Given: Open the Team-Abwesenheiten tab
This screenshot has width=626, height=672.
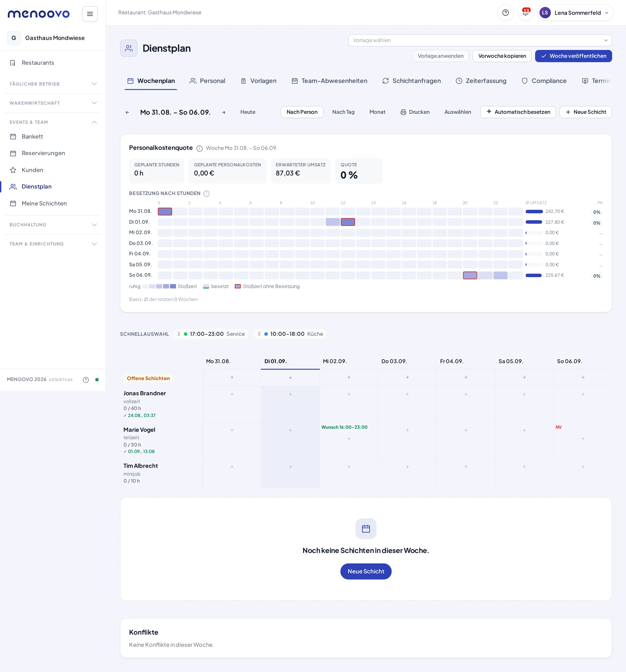Looking at the screenshot, I should [329, 81].
